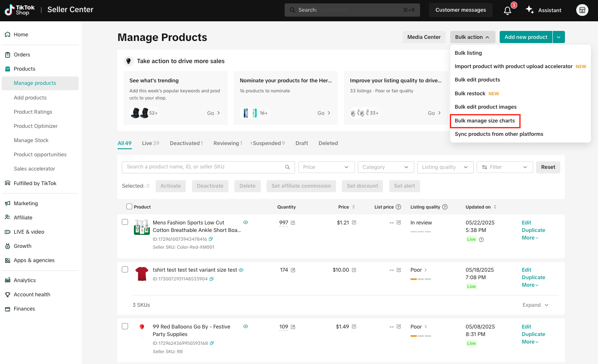598x364 pixels.
Task: Click the List price help icon
Action: tap(398, 207)
